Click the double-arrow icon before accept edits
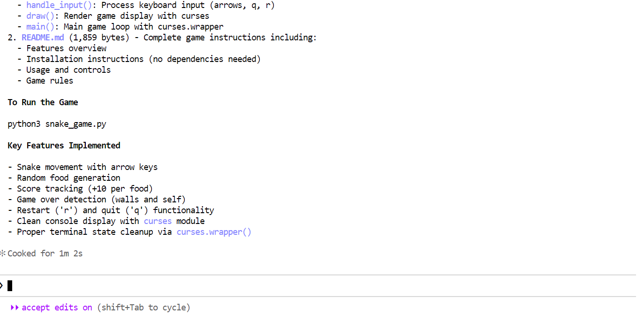 15,307
